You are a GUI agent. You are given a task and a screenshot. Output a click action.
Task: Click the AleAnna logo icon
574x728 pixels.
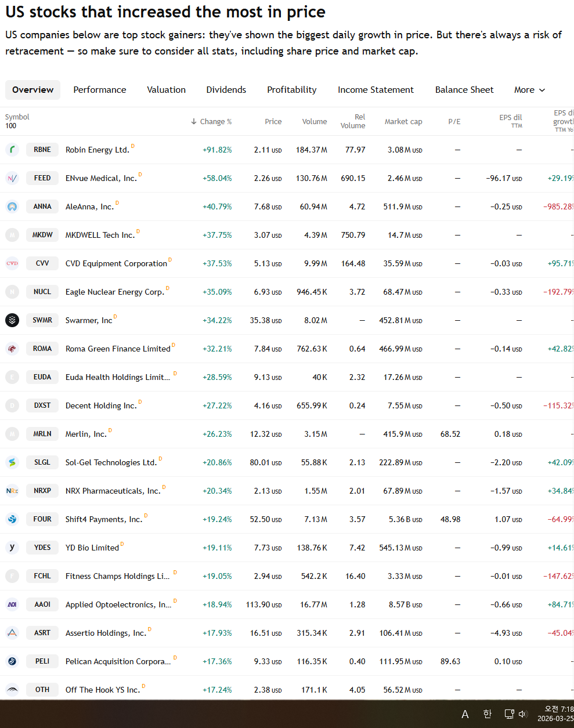12,207
